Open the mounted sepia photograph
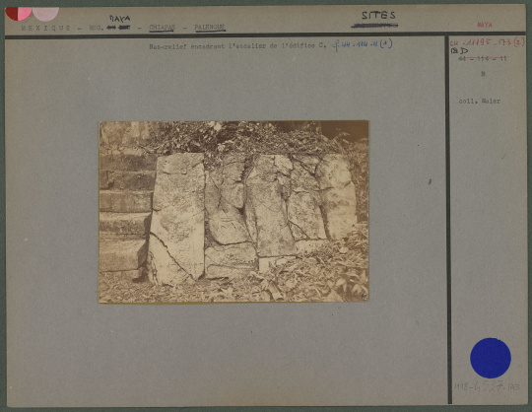 233,212
